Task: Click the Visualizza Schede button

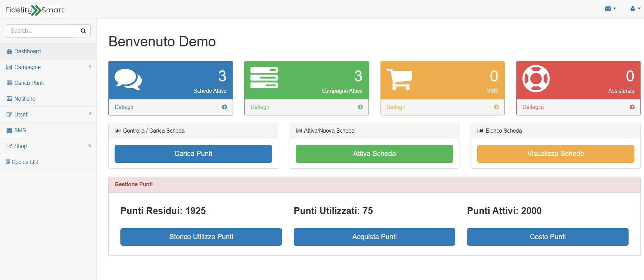Action: tap(555, 154)
